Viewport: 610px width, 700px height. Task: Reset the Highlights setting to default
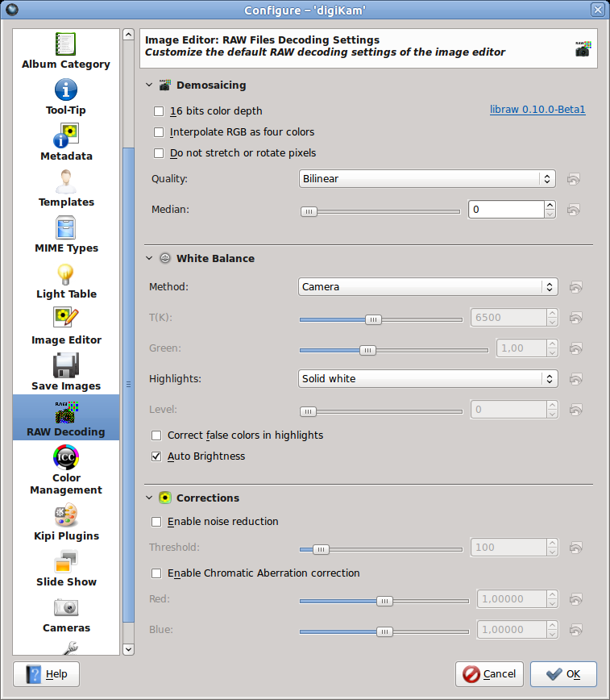pyautogui.click(x=576, y=379)
